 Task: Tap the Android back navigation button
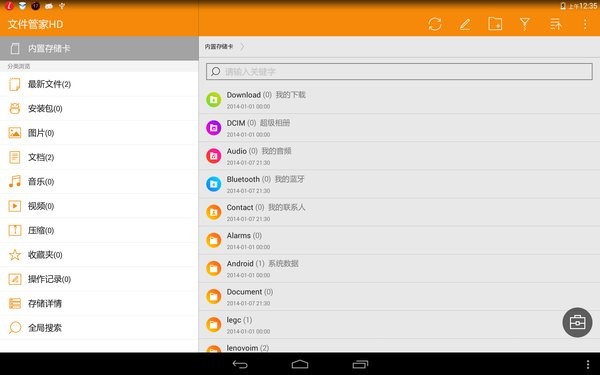click(240, 364)
